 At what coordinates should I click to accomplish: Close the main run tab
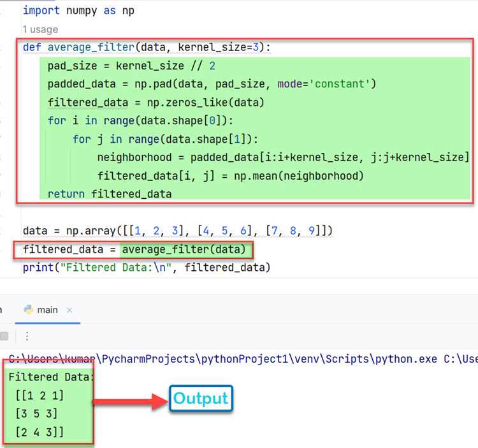pos(69,310)
